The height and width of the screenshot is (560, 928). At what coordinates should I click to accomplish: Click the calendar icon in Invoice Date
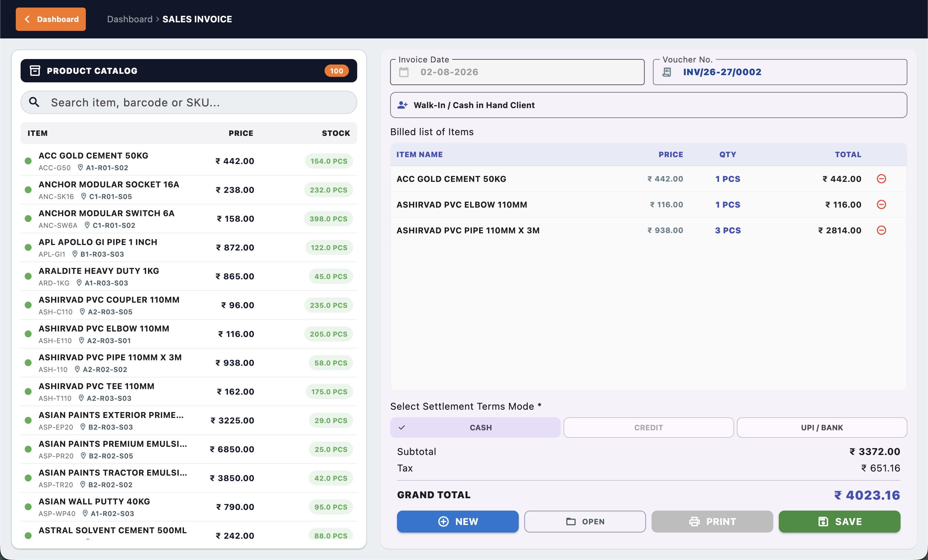[404, 72]
